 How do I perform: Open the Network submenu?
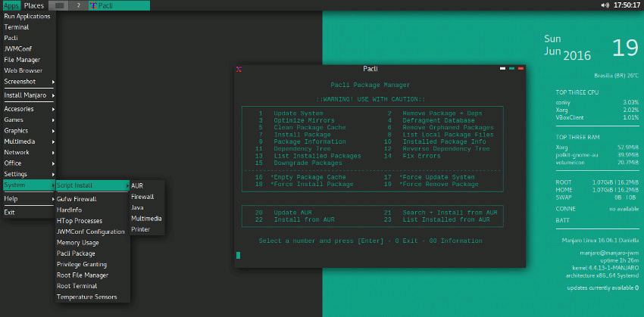[x=28, y=152]
